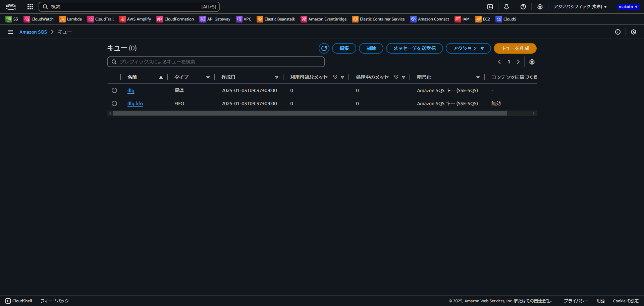Sort by 名前 column

pos(145,77)
